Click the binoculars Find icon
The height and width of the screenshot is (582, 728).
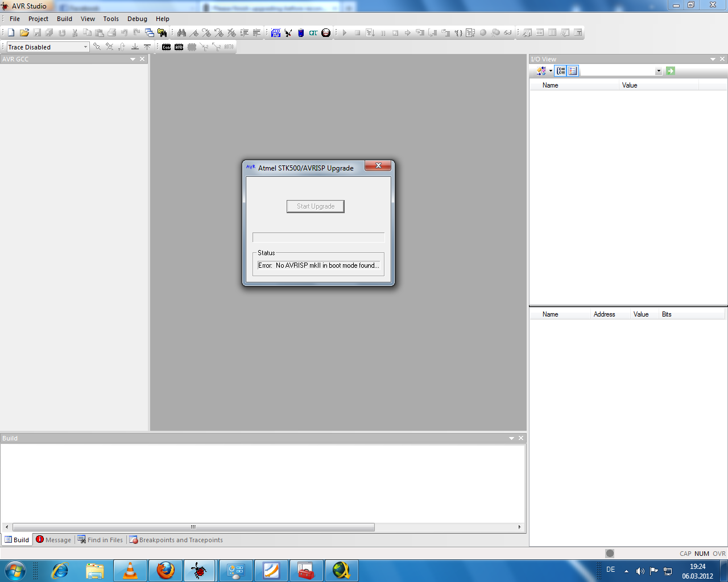tap(181, 33)
